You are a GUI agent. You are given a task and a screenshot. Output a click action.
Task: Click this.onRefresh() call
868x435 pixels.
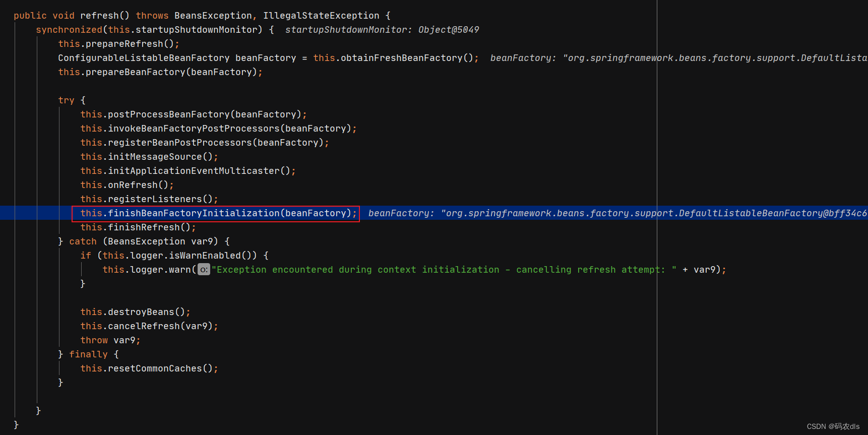click(127, 185)
